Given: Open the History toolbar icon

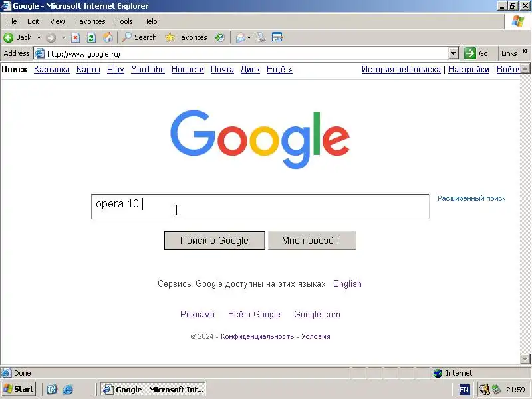Looking at the screenshot, I should (220, 37).
